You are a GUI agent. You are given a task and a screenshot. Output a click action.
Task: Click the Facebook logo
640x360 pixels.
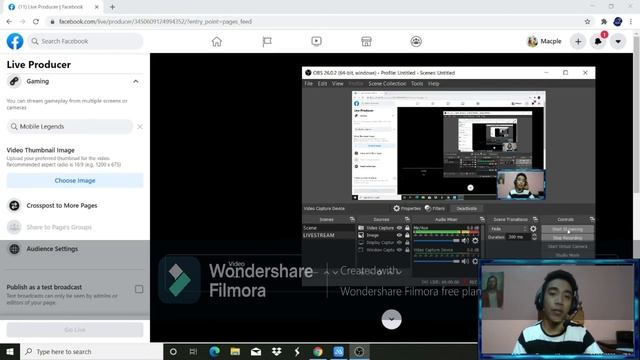pyautogui.click(x=15, y=41)
